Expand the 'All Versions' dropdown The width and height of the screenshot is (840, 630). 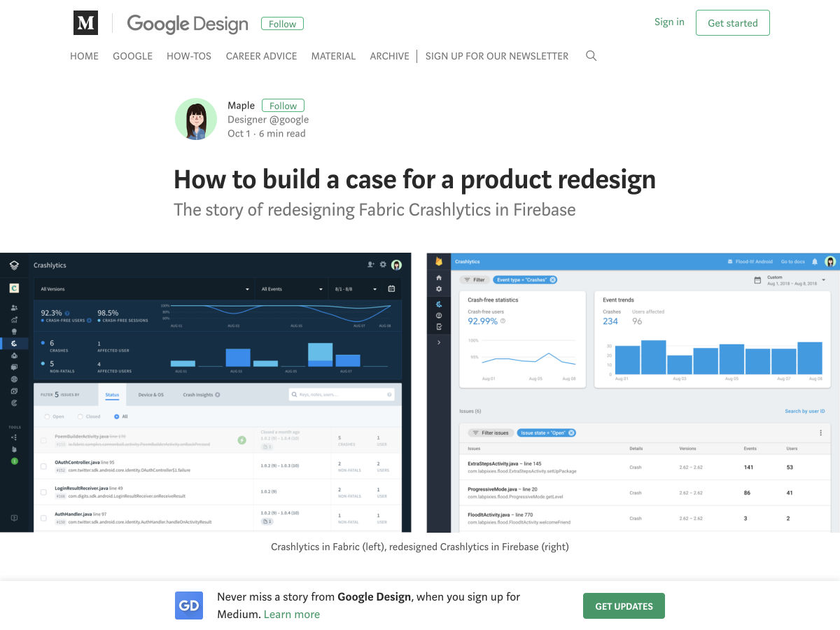pyautogui.click(x=144, y=288)
